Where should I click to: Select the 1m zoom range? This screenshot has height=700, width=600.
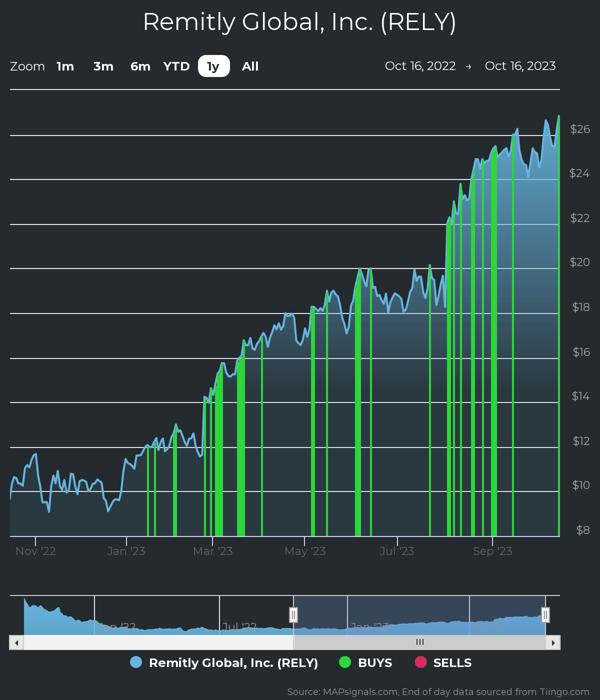(x=65, y=66)
